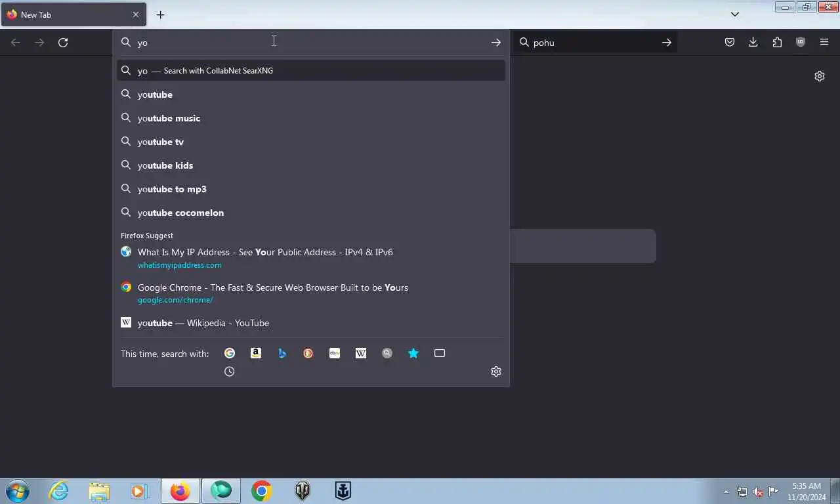Open the Google Chrome suggest result
The height and width of the screenshot is (504, 840).
[311, 293]
